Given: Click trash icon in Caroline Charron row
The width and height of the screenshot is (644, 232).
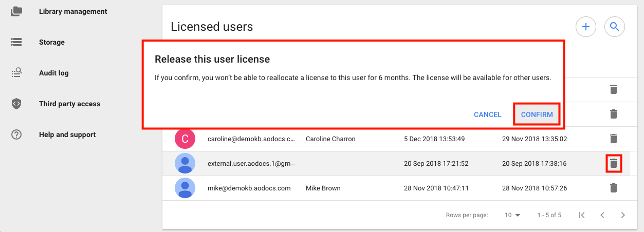Looking at the screenshot, I should click(x=613, y=139).
